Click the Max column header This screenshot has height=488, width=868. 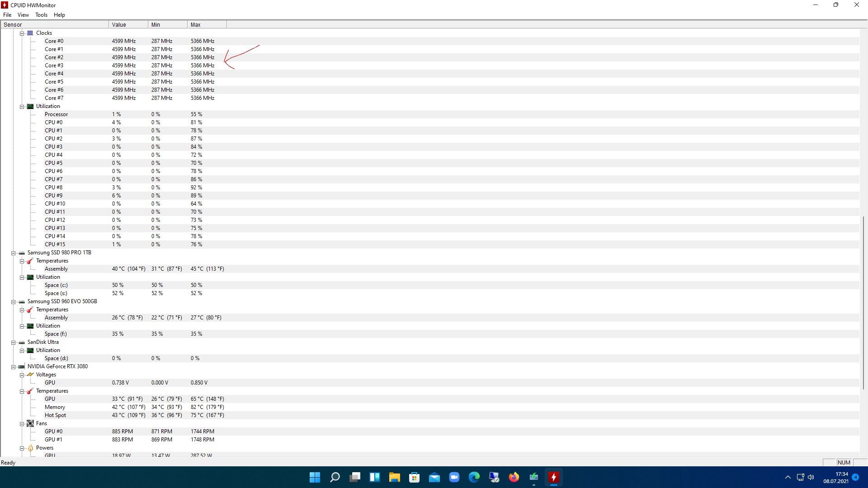pos(207,25)
